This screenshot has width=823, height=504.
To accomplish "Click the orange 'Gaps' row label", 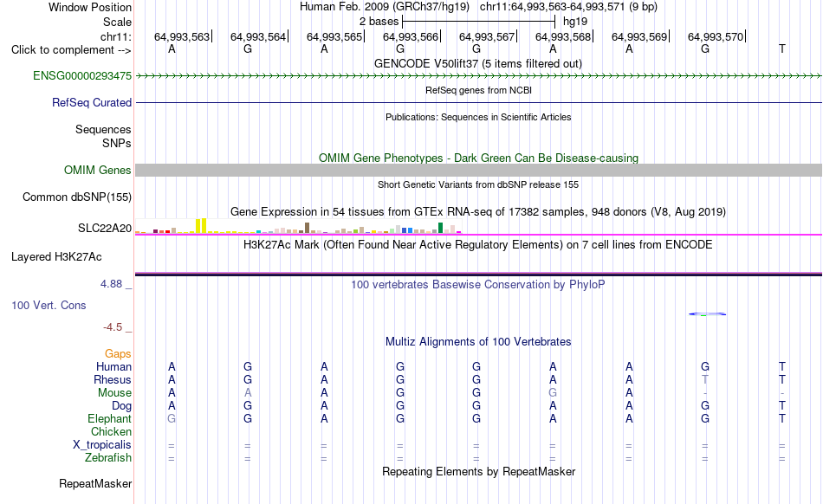I will coord(118,353).
